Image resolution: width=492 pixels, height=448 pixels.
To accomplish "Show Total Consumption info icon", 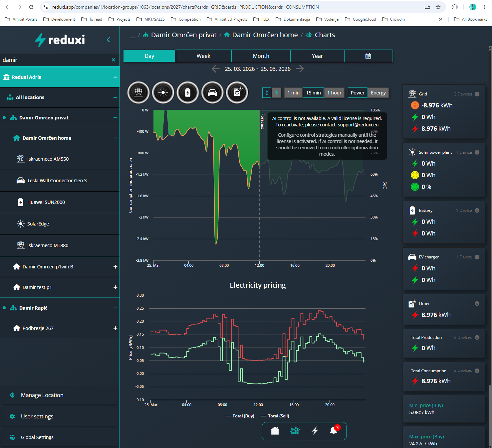I will [477, 371].
